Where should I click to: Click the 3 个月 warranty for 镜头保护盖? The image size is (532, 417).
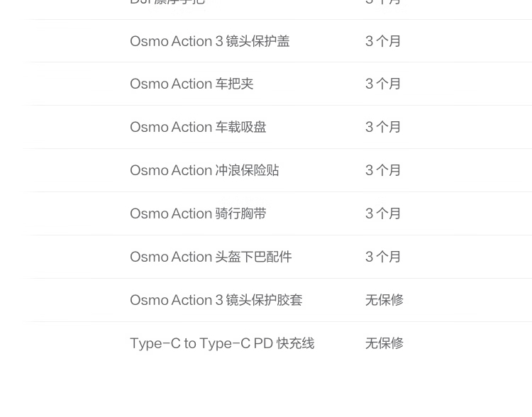pos(383,41)
